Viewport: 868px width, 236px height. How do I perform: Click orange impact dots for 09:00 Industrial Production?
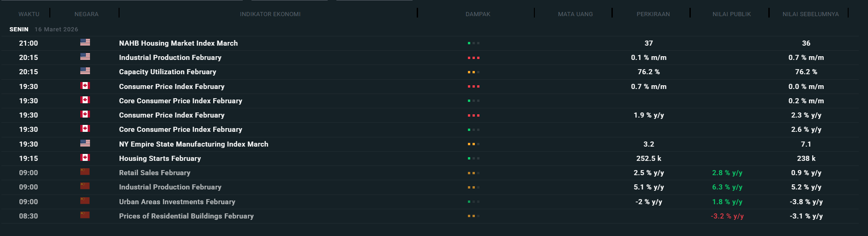[473, 187]
